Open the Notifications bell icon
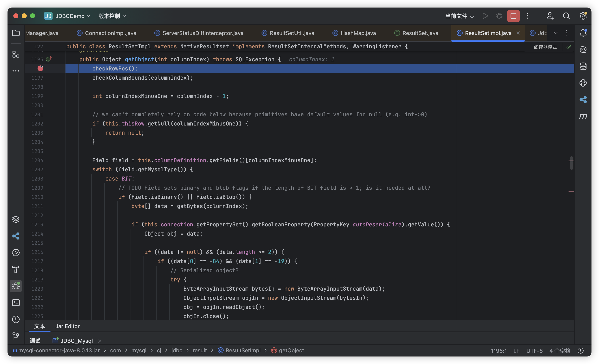The image size is (599, 364). tap(583, 33)
